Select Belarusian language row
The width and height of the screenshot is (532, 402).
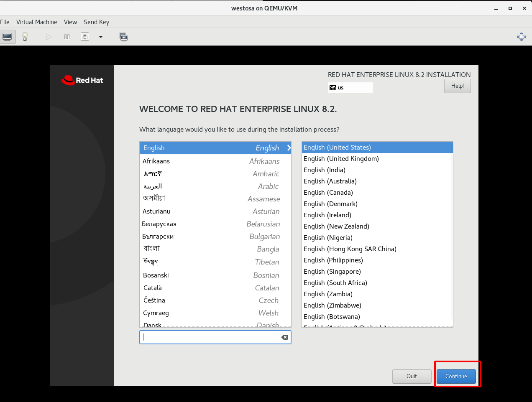(x=215, y=224)
